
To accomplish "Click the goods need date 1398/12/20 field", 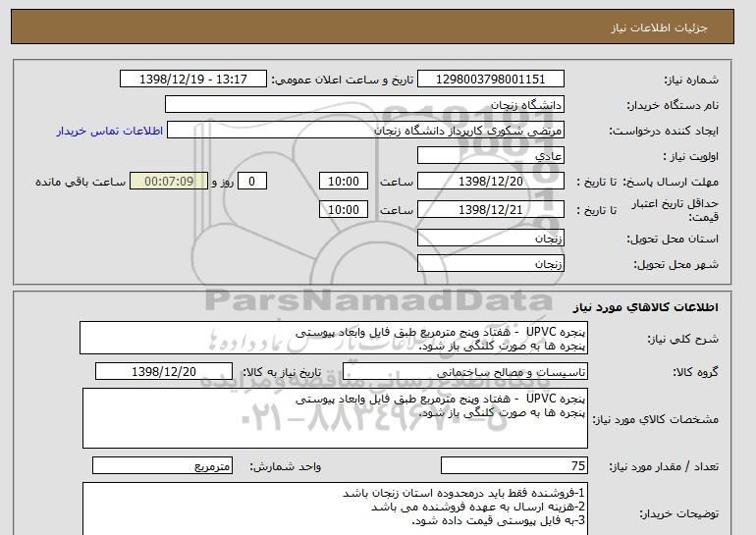I will coord(164,372).
